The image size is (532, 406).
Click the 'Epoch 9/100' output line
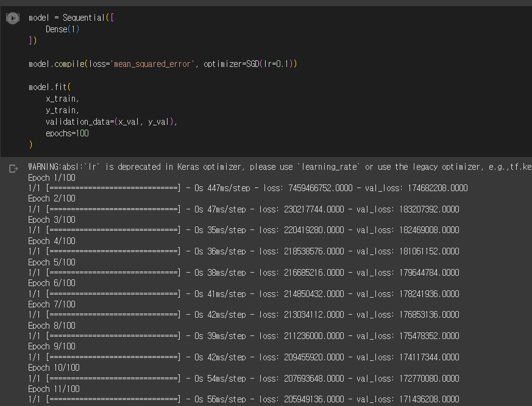(52, 346)
